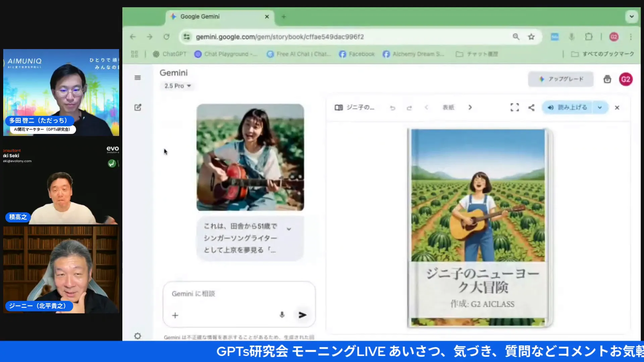
Task: Bookmark this page with the star icon
Action: [x=531, y=37]
